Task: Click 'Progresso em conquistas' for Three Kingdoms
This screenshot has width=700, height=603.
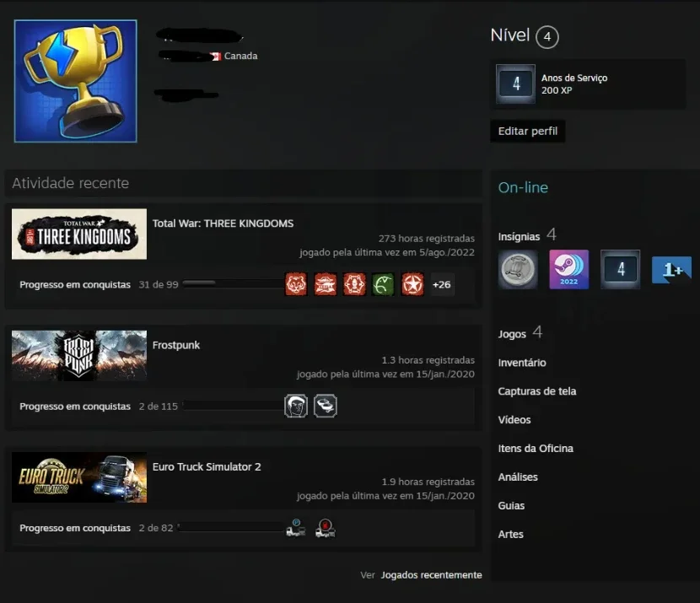Action: click(x=75, y=285)
